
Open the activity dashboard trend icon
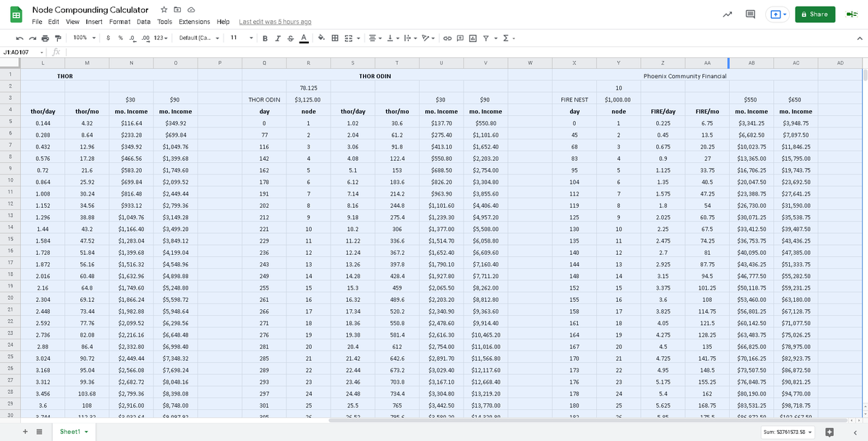pyautogui.click(x=728, y=14)
